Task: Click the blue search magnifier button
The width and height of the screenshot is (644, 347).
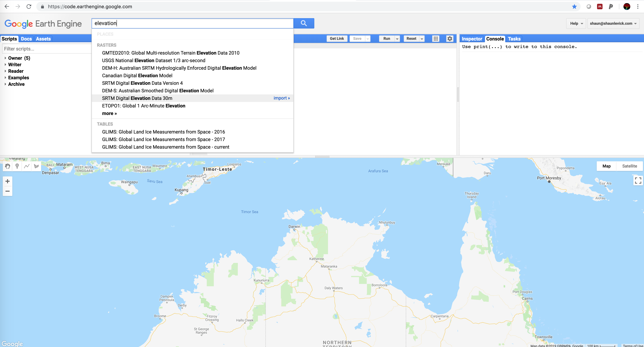Action: click(x=303, y=23)
